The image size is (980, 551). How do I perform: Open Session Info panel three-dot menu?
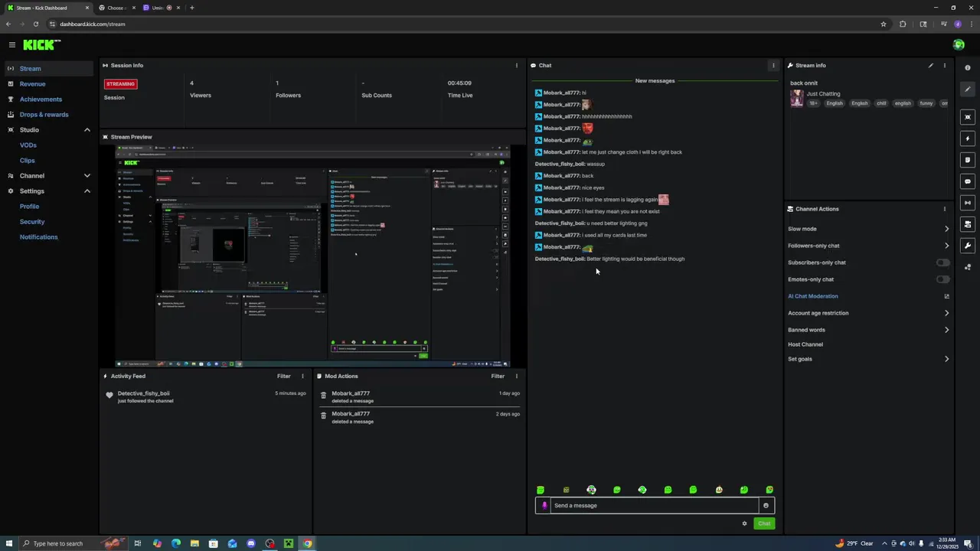pos(517,66)
